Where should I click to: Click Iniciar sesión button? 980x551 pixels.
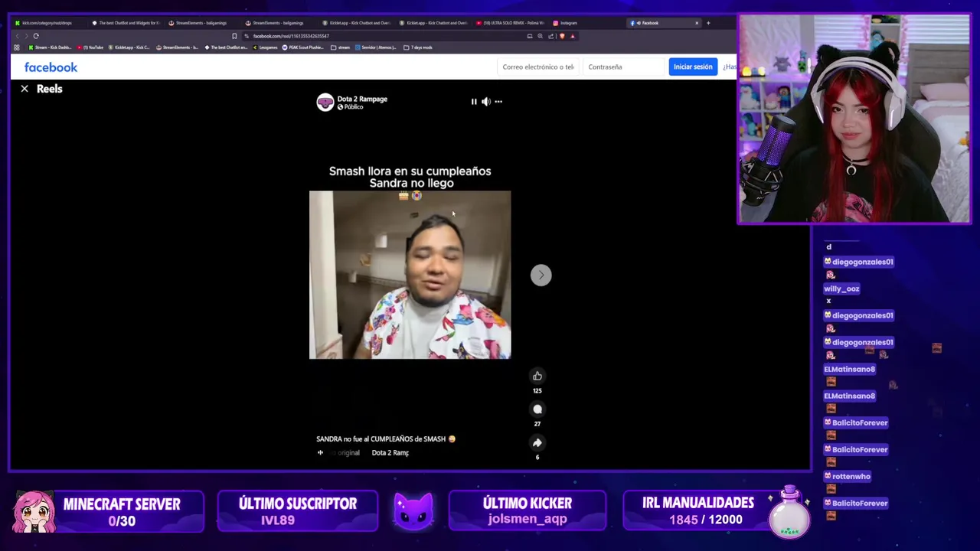pyautogui.click(x=693, y=67)
